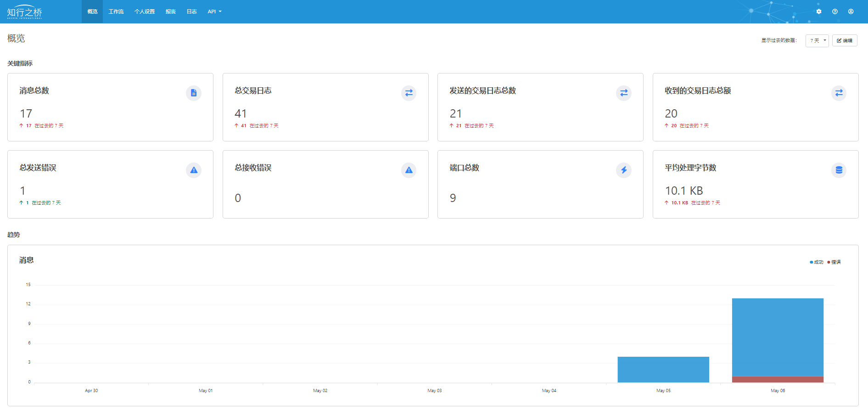Click the warning icon in 总接收错误 card

[409, 170]
